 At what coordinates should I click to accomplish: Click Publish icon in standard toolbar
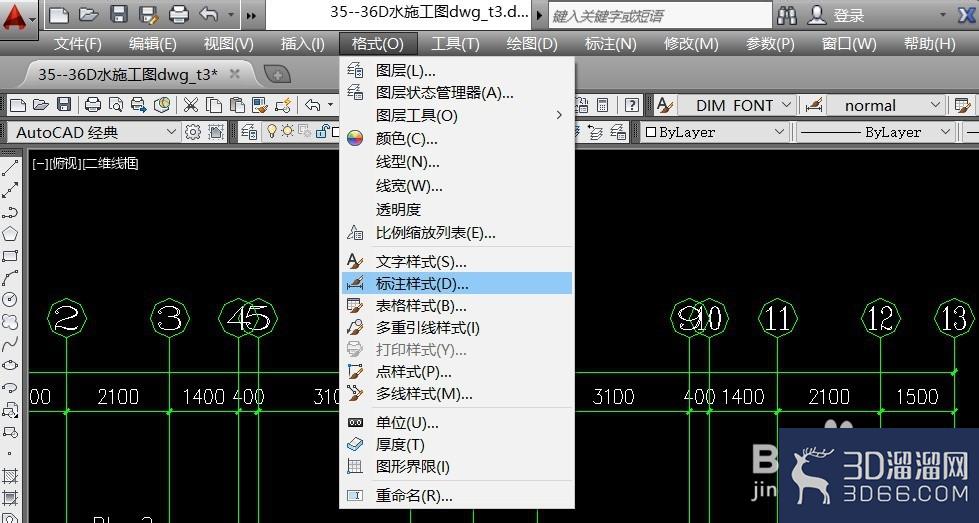[139, 105]
